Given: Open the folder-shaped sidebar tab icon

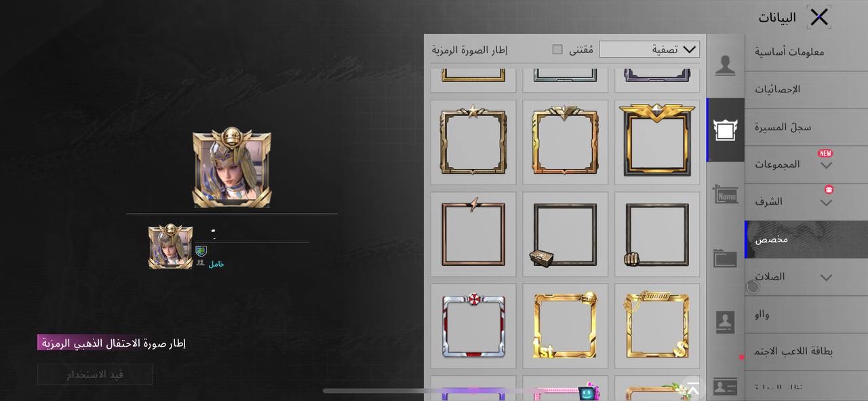Looking at the screenshot, I should coord(725,259).
